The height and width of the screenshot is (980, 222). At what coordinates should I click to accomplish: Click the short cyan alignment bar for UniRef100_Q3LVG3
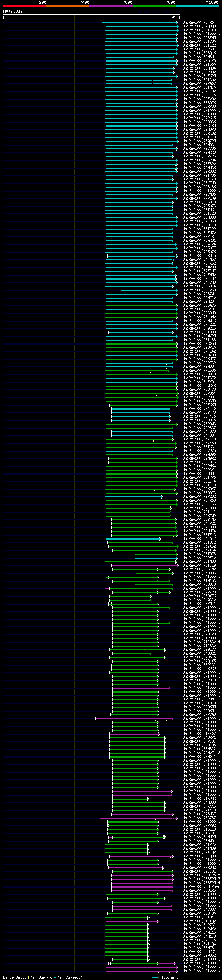pyautogui.click(x=149, y=290)
